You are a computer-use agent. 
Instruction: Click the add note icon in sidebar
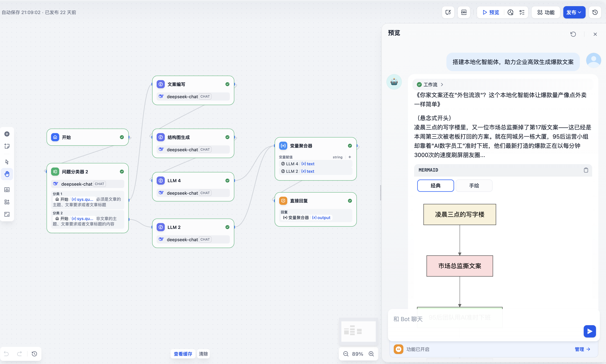tap(7, 146)
